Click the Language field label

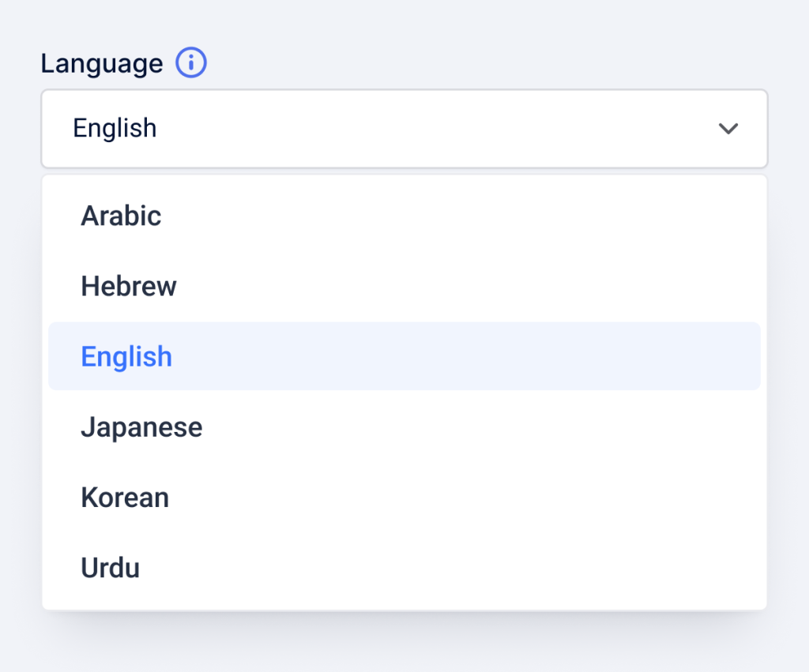tap(102, 63)
